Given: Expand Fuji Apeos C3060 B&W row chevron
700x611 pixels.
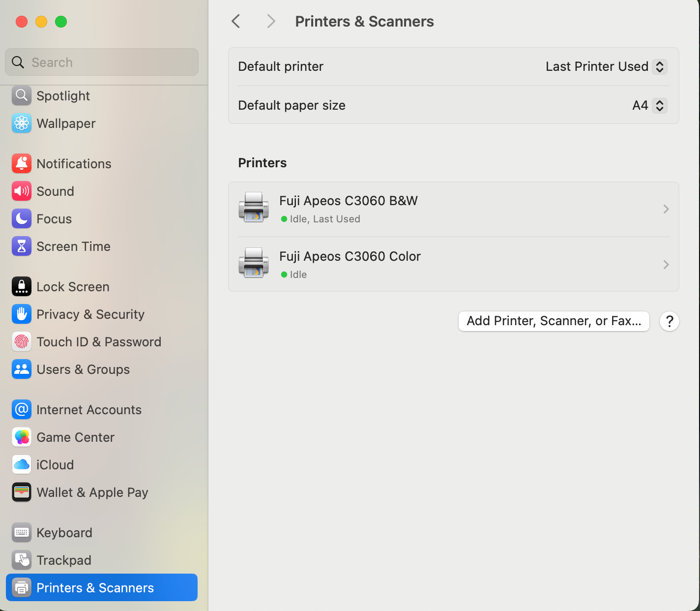Looking at the screenshot, I should click(666, 209).
